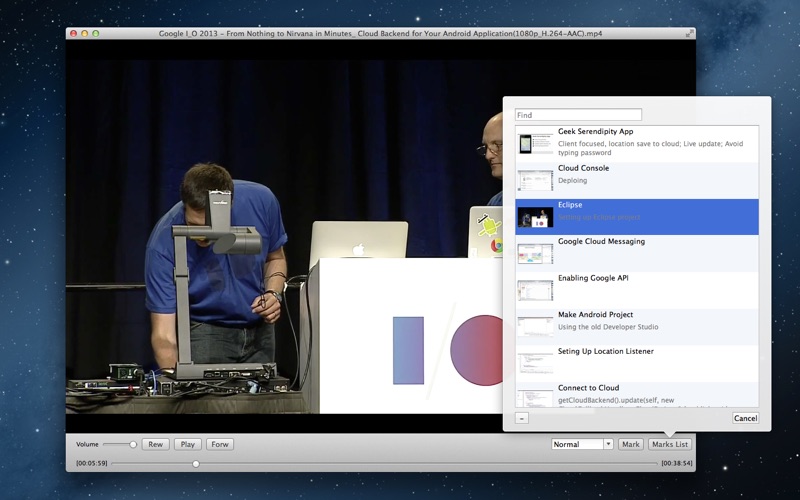Screen dimensions: 800x500
Task: Click the elapsed time label 00:05:59
Action: pos(92,463)
